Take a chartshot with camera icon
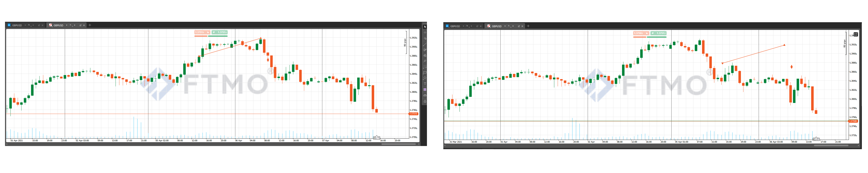Image resolution: width=868 pixels, height=173 pixels. [x=425, y=95]
